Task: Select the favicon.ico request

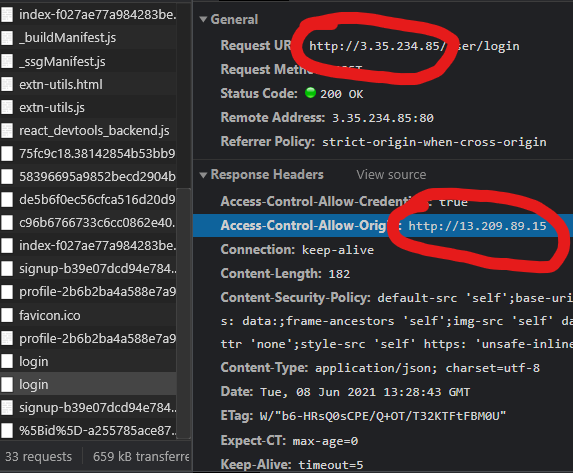Action: click(88, 315)
